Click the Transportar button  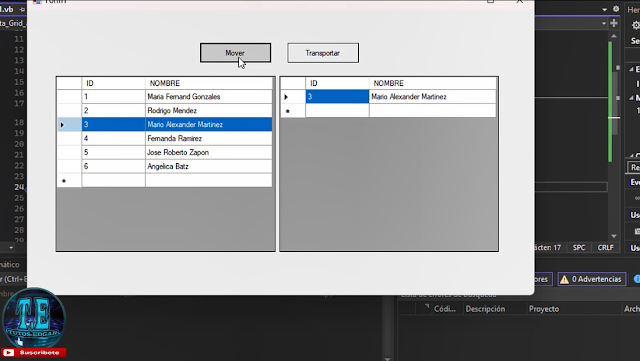(323, 53)
